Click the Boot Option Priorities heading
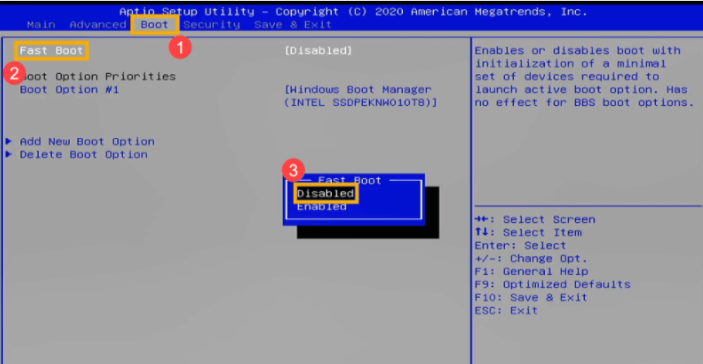The height and width of the screenshot is (364, 703). pos(98,77)
